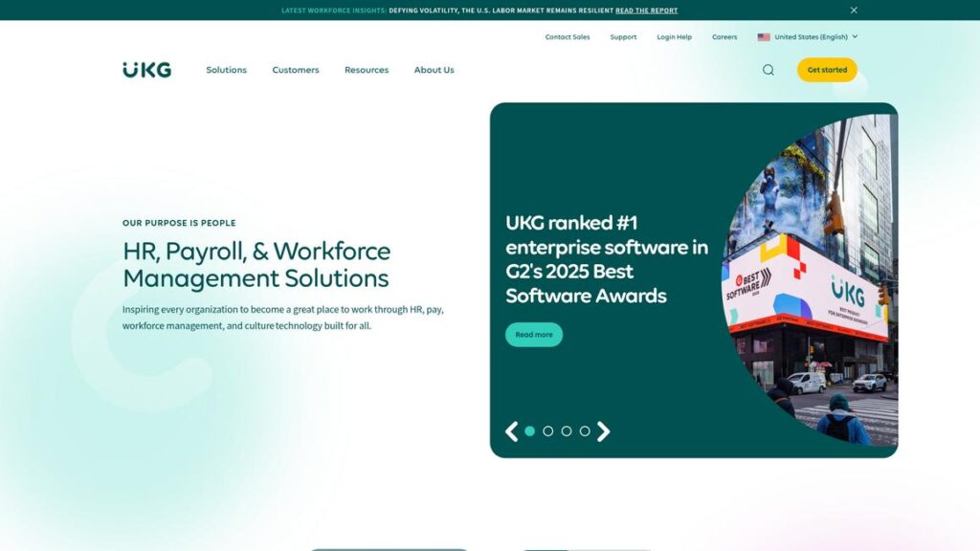Open the Solutions menu

coord(226,70)
